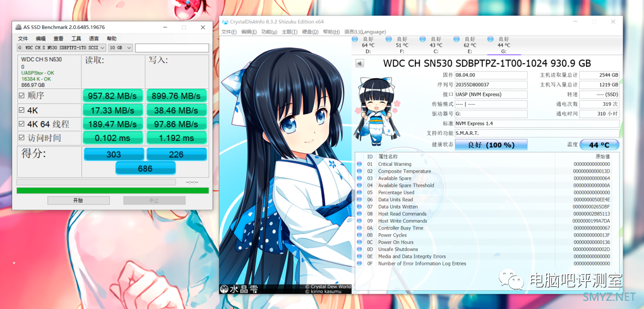
Task: Click the orb beside Percentage Used
Action: pyautogui.click(x=359, y=192)
